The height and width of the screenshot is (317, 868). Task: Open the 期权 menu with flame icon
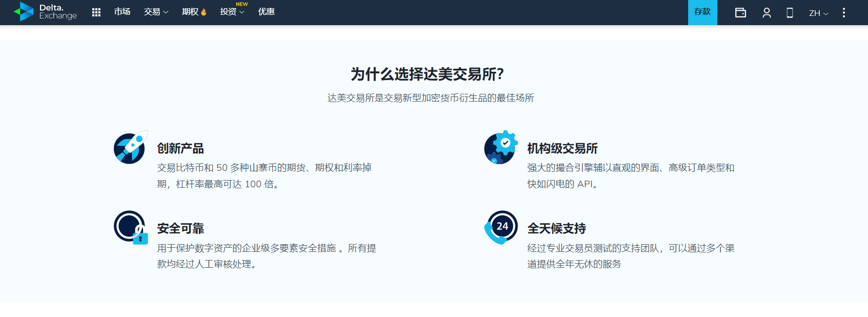194,12
